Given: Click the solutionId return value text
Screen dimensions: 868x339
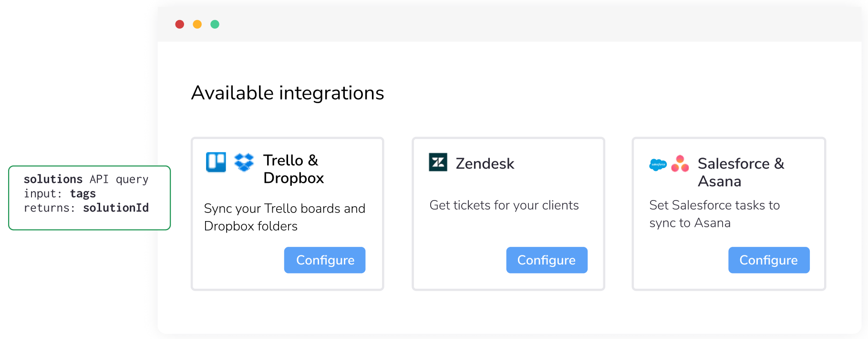Looking at the screenshot, I should pyautogui.click(x=116, y=208).
